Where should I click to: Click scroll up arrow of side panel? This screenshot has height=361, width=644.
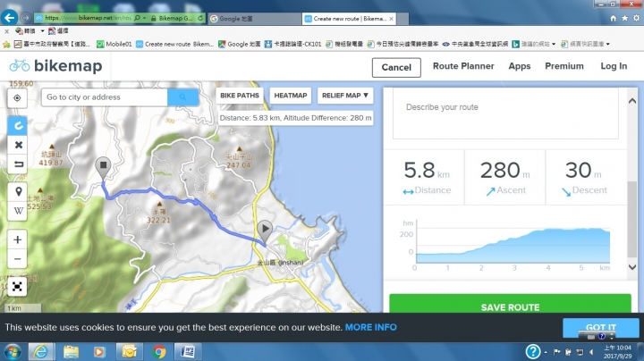pyautogui.click(x=632, y=101)
